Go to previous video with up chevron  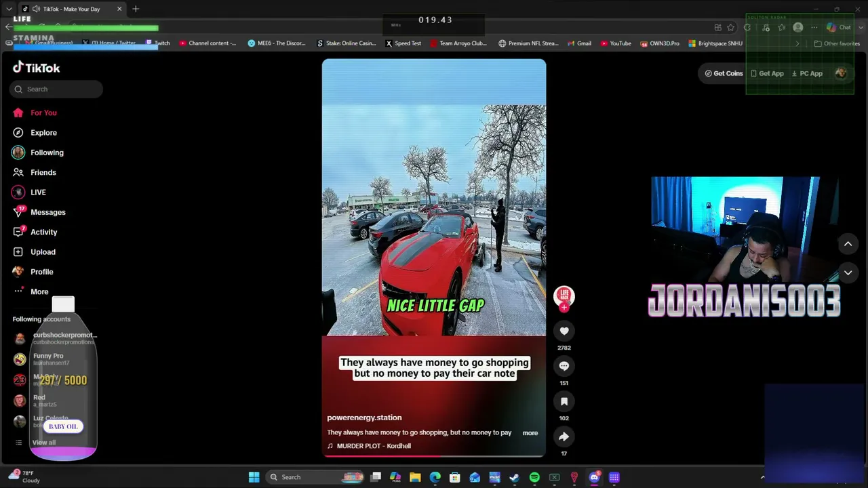pos(848,244)
